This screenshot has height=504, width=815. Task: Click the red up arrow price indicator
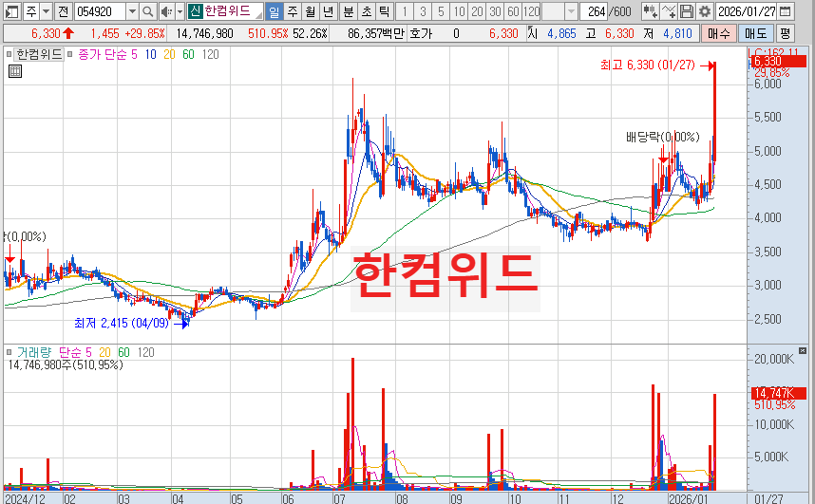(x=68, y=34)
